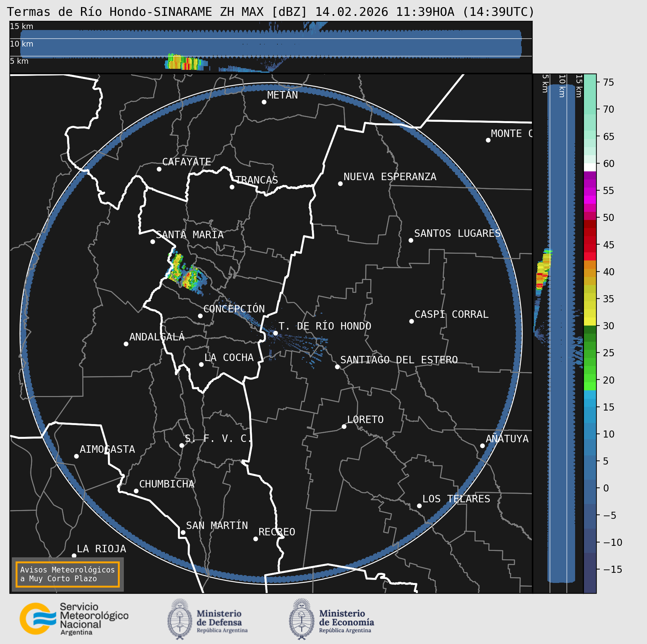This screenshot has width=647, height=644.
Task: Click the radar title text at top
Action: pyautogui.click(x=270, y=12)
